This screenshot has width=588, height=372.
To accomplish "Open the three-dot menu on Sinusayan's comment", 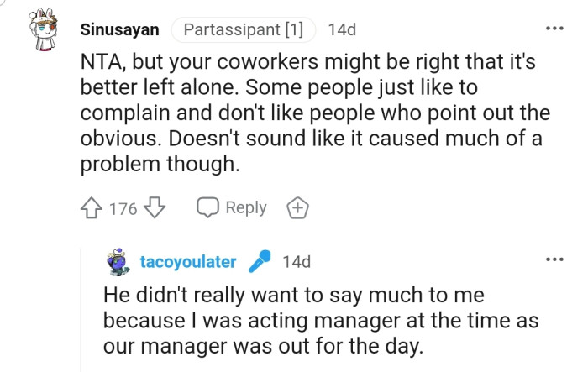I will coord(554,29).
